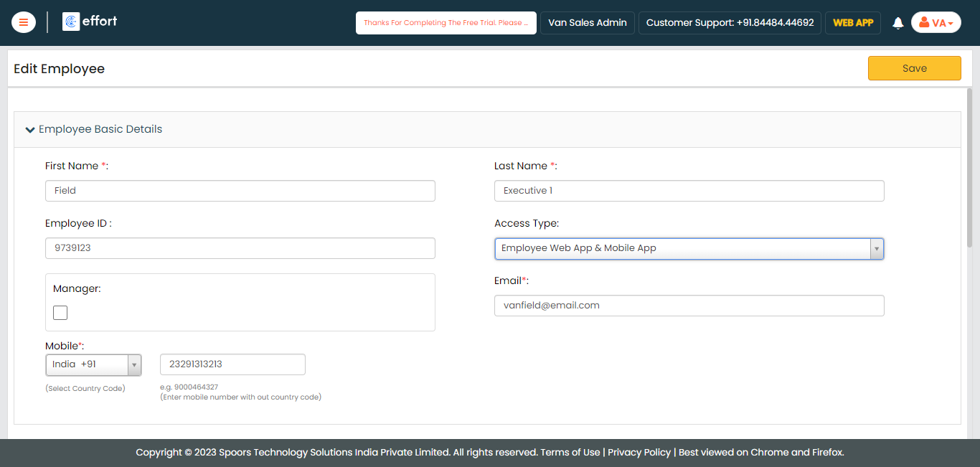Viewport: 980px width, 467px height.
Task: Click into the Employee ID field
Action: point(240,248)
